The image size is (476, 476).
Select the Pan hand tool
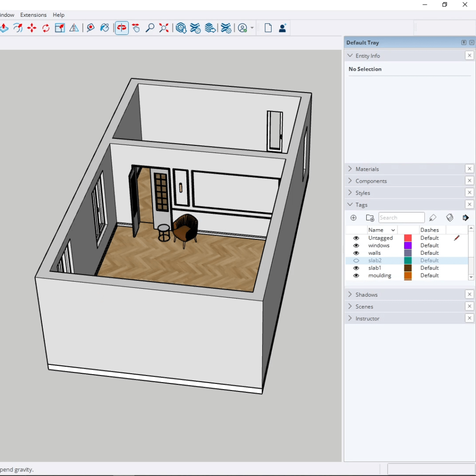(x=136, y=28)
